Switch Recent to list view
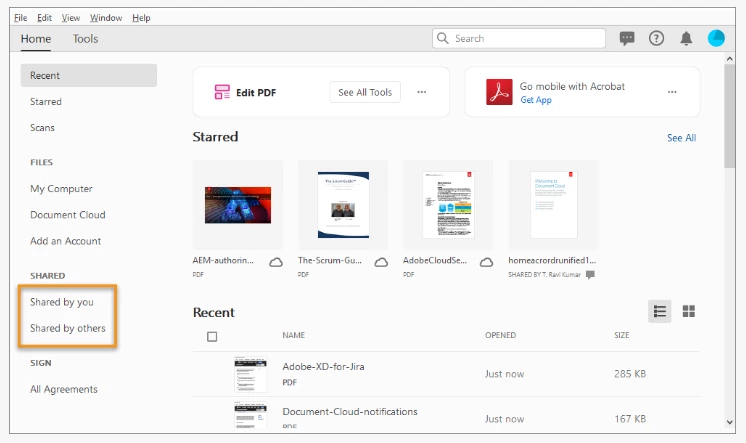Viewport: 746px width, 443px height. click(x=659, y=311)
